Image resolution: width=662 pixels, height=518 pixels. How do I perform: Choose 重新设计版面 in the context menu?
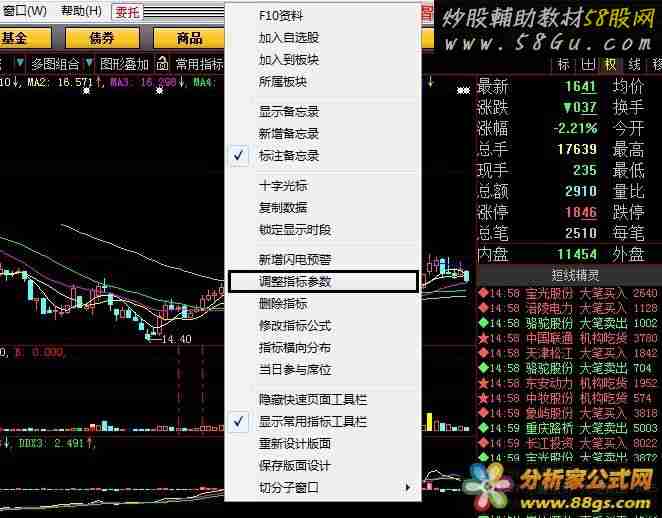[x=323, y=443]
